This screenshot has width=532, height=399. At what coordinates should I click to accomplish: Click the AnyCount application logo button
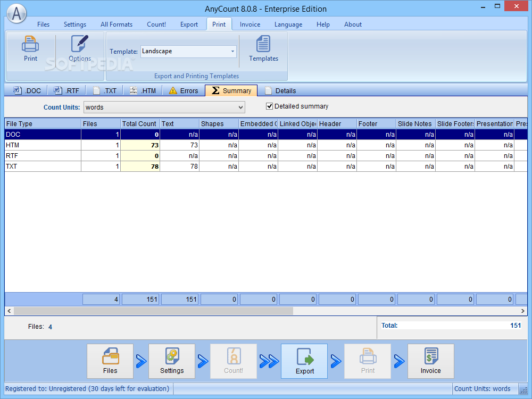16,14
